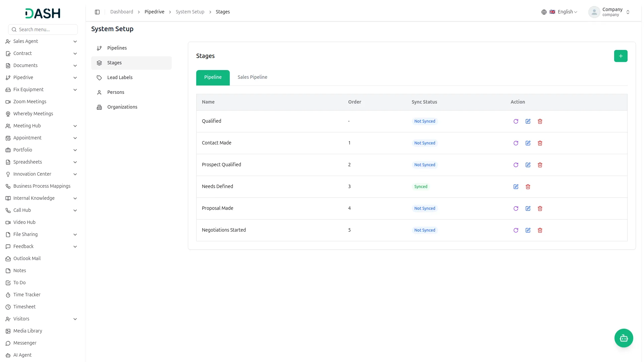Sync the Negotiations Started stage
Viewport: 644px width, 362px height.
pyautogui.click(x=516, y=230)
